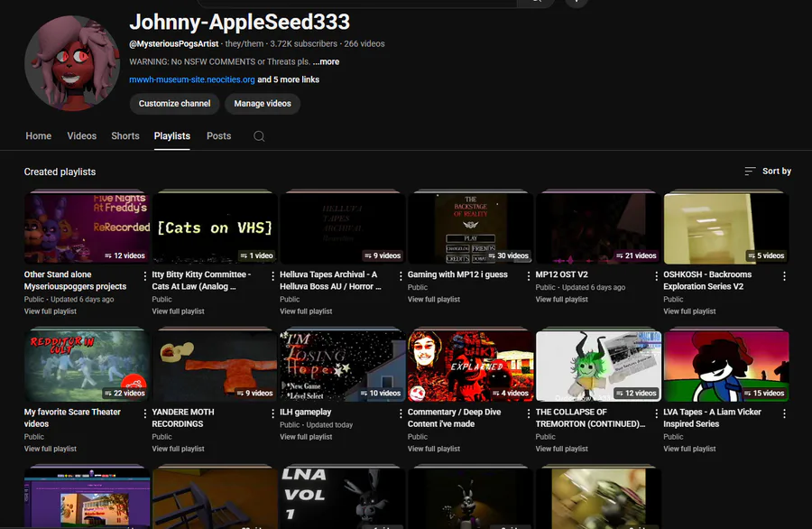The image size is (812, 529).
Task: Open options for ILH gameplay playlist
Action: pyautogui.click(x=401, y=413)
